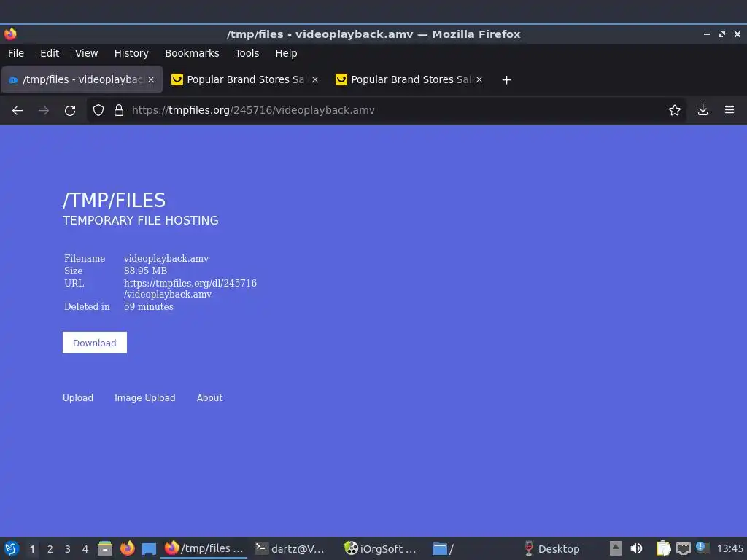Viewport: 747px width, 560px height.
Task: Click the forward navigation arrow
Action: click(44, 111)
